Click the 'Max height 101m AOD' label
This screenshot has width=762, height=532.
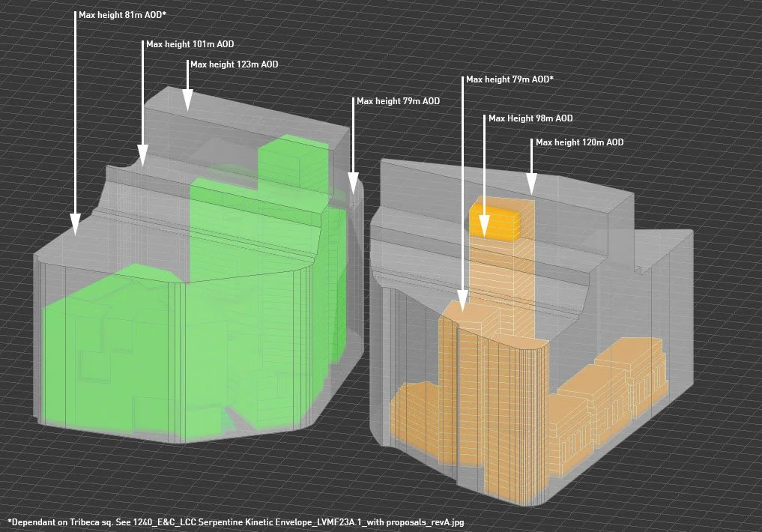point(190,44)
